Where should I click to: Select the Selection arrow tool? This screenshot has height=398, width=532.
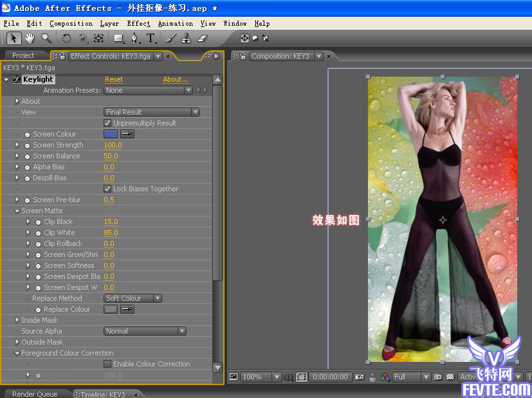14,38
